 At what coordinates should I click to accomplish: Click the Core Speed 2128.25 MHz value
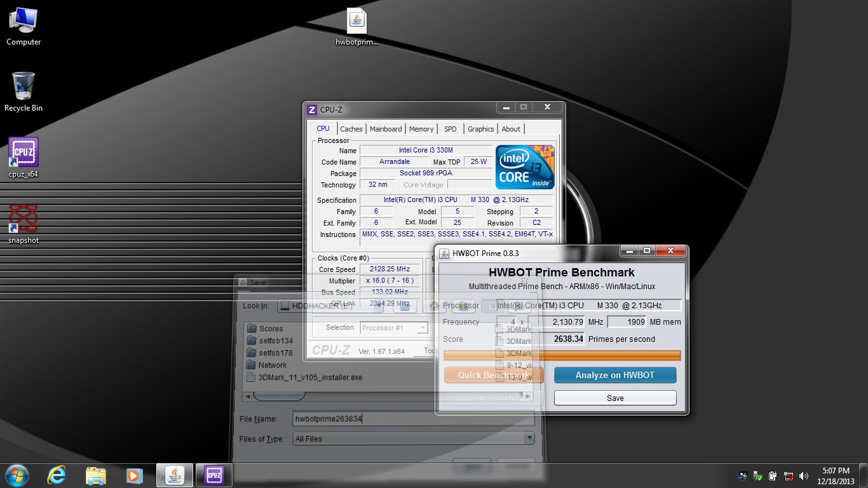[x=390, y=269]
